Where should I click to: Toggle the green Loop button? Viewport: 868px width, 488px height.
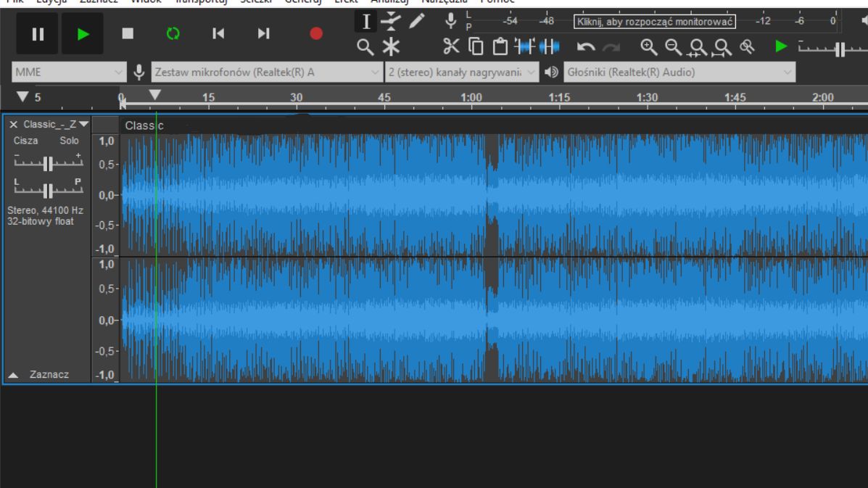(x=173, y=34)
